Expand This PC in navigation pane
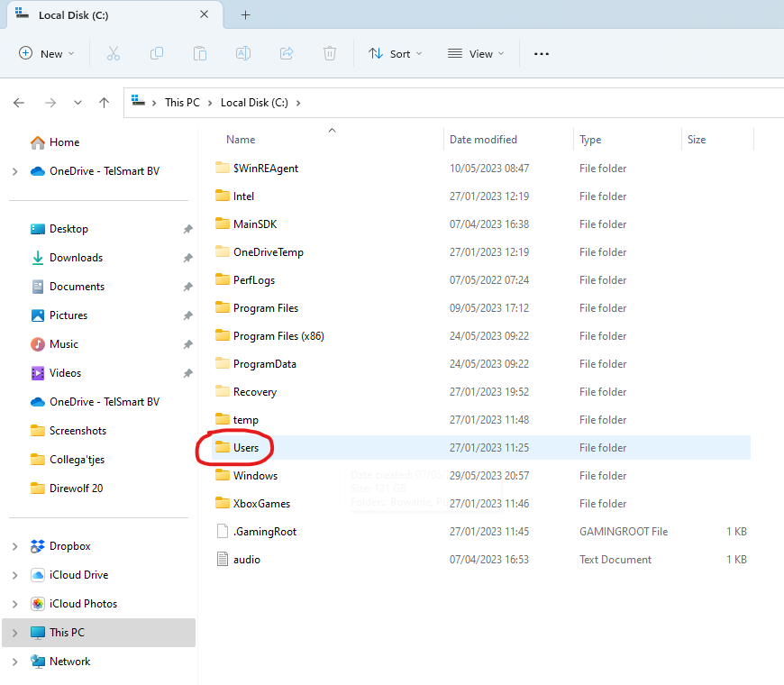 tap(14, 633)
